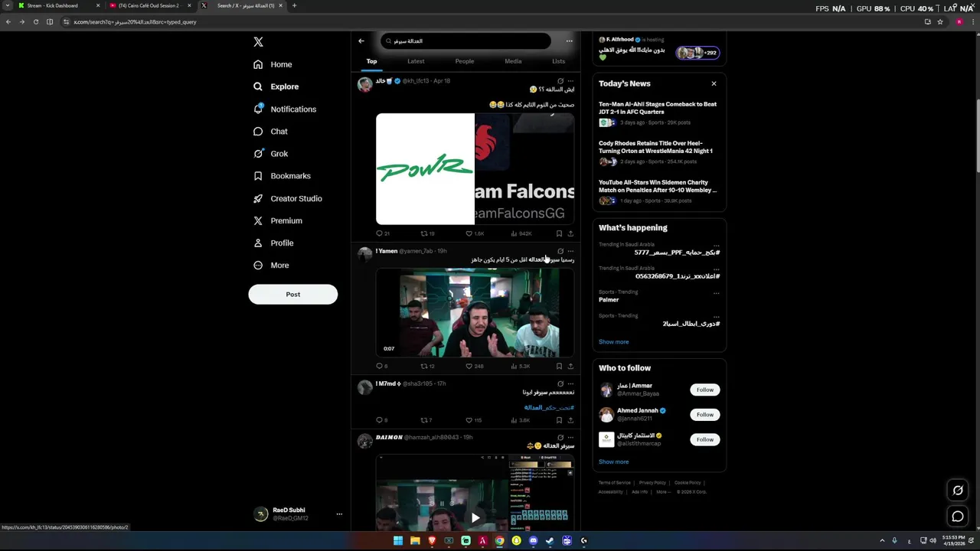The height and width of the screenshot is (551, 980).
Task: Click Show more under What's happening
Action: point(613,342)
